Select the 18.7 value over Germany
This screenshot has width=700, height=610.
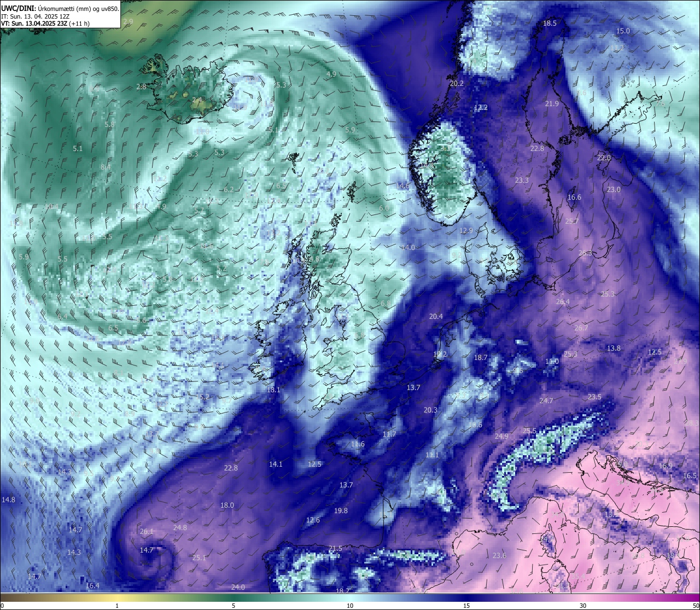tap(481, 357)
